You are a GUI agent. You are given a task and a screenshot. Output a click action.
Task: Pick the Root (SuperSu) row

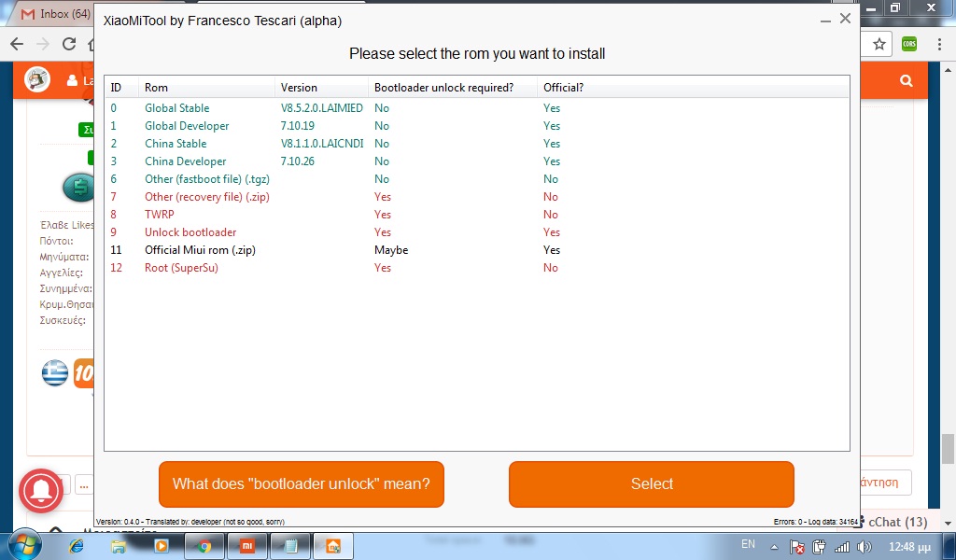pos(181,268)
